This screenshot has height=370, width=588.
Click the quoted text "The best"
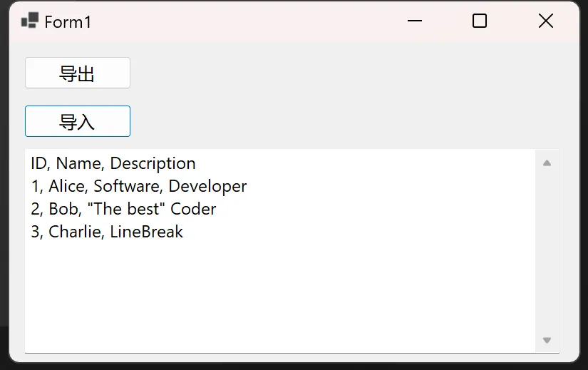click(x=125, y=210)
